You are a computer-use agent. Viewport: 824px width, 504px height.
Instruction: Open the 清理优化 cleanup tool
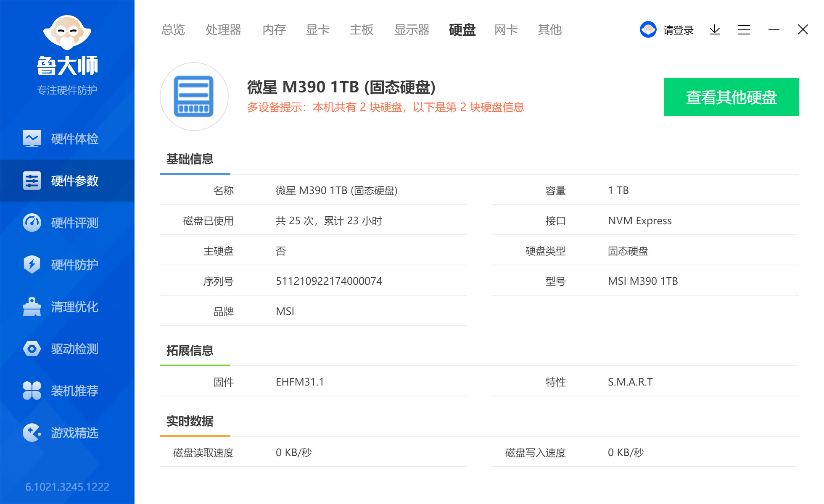click(x=67, y=307)
